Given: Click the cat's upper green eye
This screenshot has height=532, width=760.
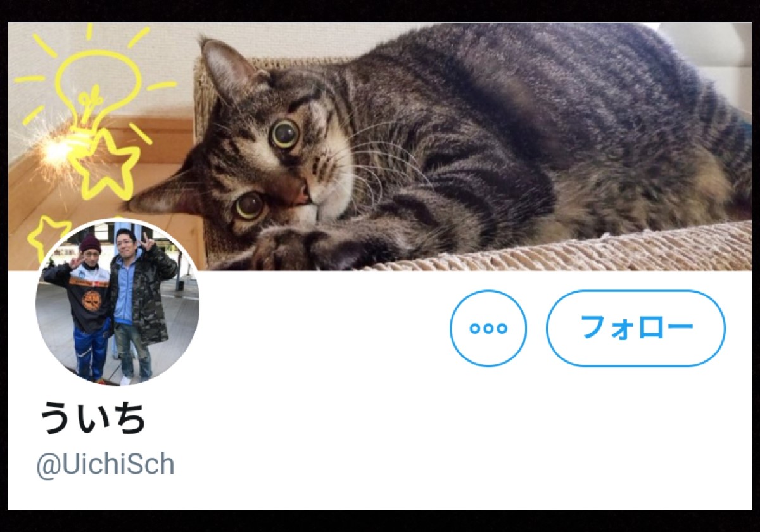Looking at the screenshot, I should click(x=284, y=132).
